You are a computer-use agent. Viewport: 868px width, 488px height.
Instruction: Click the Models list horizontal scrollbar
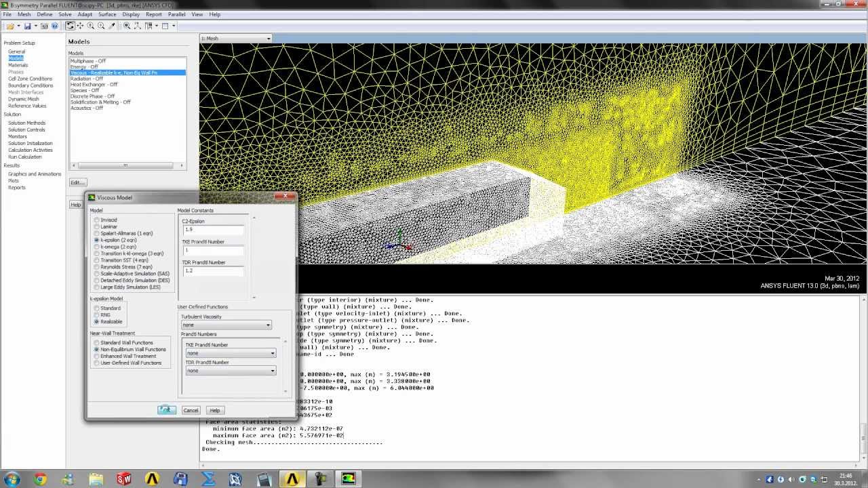click(127, 165)
